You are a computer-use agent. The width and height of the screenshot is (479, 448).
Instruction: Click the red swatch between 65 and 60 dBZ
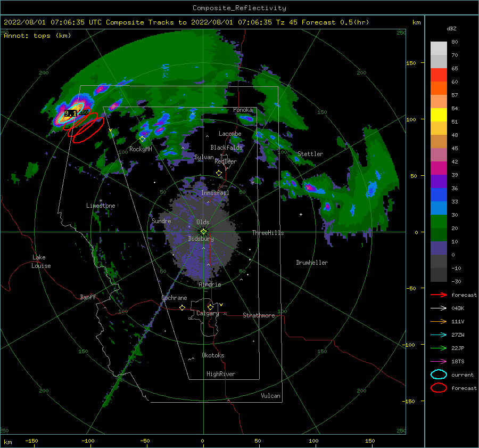(x=439, y=75)
